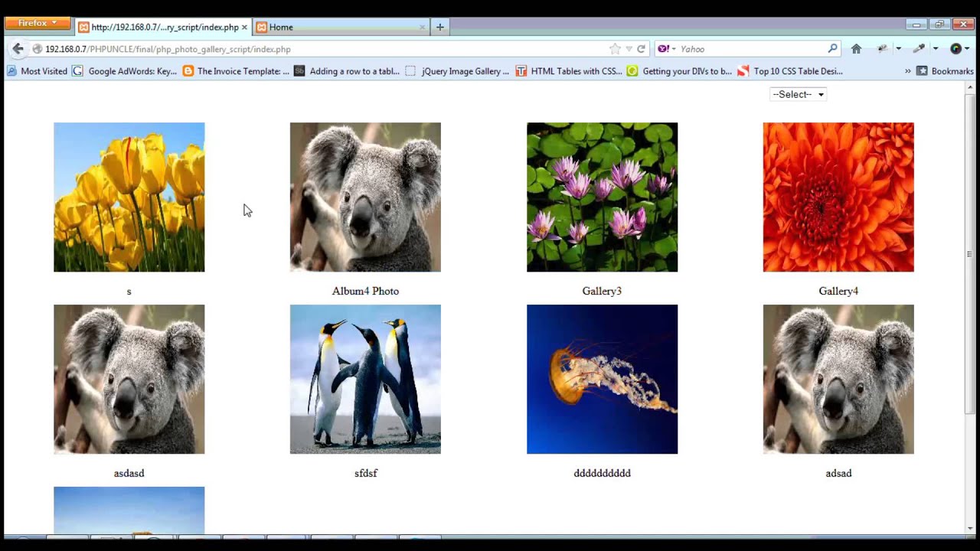This screenshot has height=551, width=980.
Task: Open the sfdsf penguins thumbnail
Action: click(x=365, y=379)
